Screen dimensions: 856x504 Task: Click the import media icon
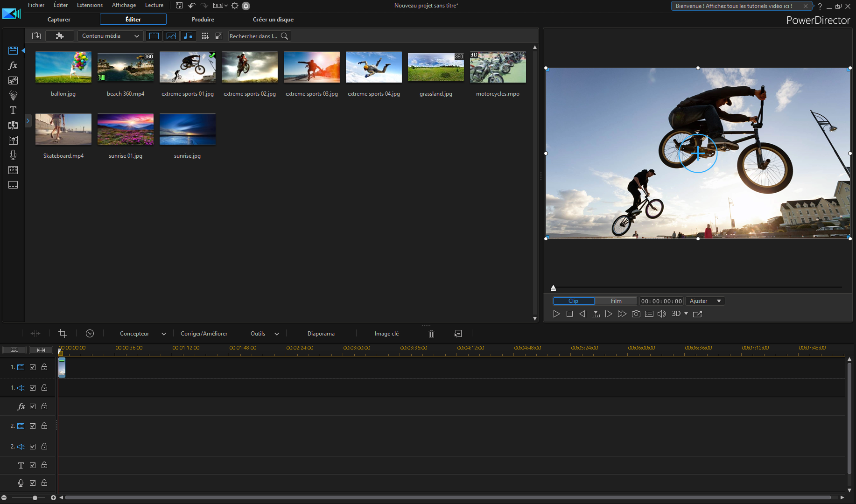click(x=36, y=36)
